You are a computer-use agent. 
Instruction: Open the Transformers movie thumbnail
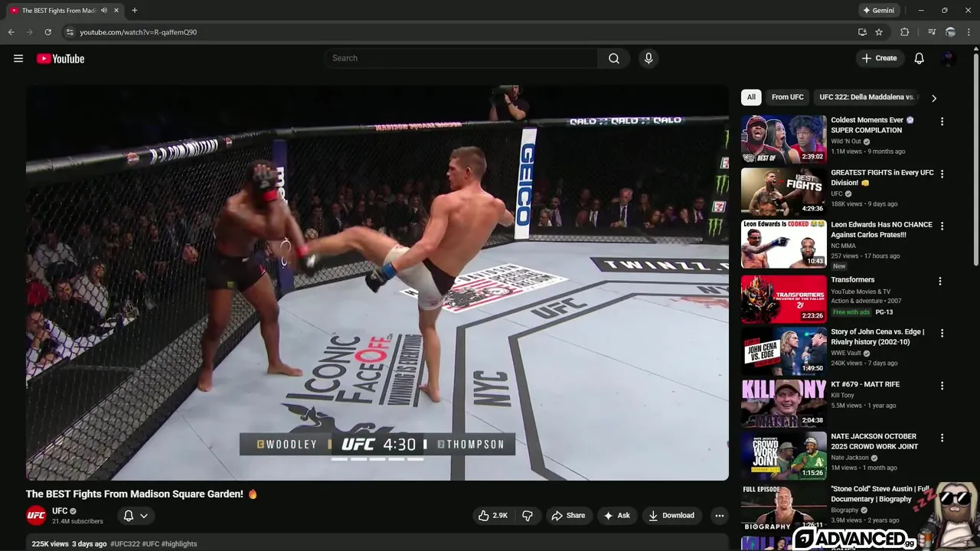click(x=784, y=298)
